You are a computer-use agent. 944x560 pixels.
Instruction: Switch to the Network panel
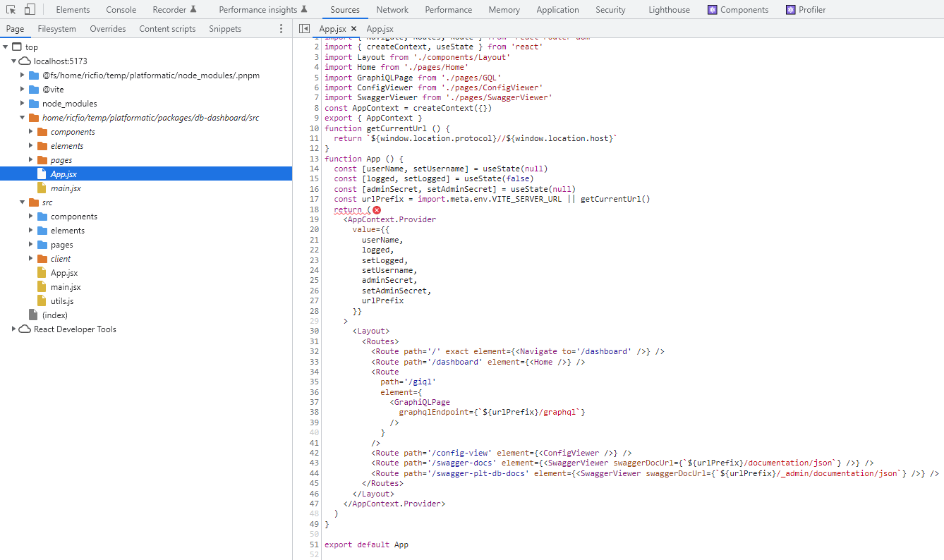[392, 9]
